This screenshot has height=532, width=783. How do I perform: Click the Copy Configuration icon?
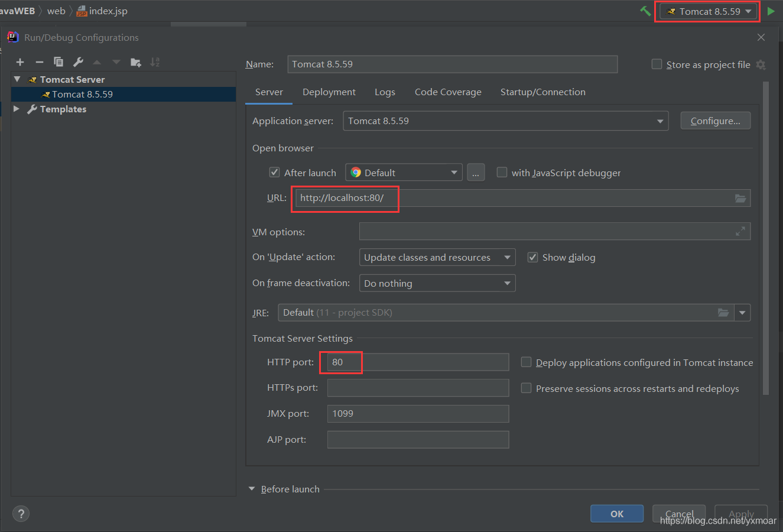pyautogui.click(x=59, y=62)
